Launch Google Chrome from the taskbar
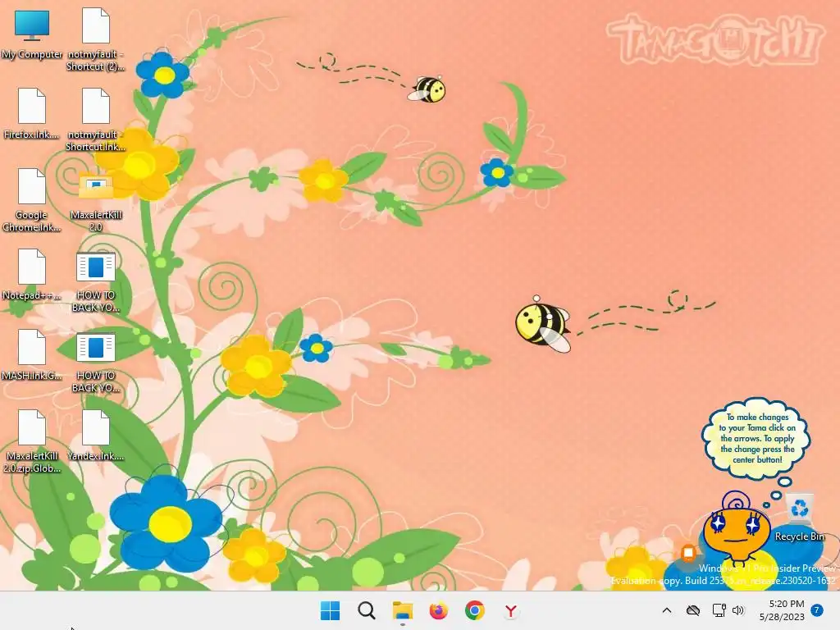 475,610
